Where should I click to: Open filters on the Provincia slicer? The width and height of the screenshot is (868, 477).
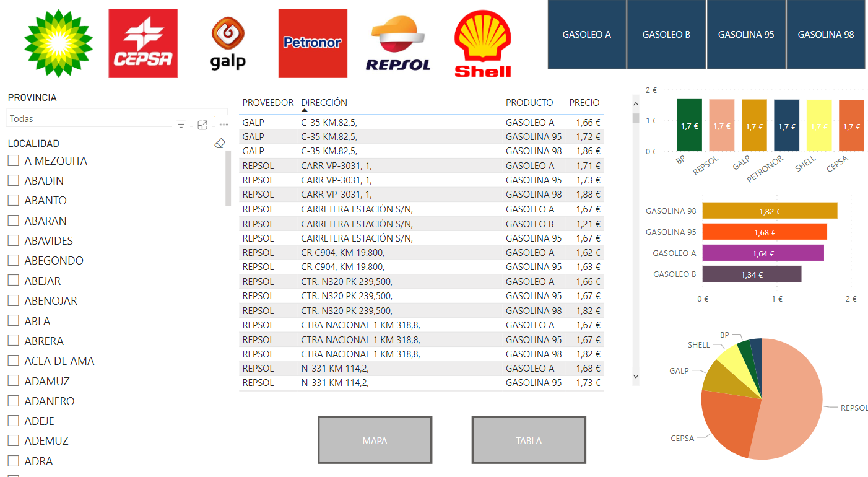click(x=181, y=124)
